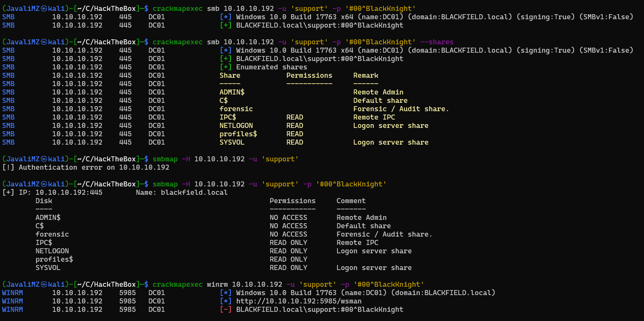Click 'Remote IPC' comment in smbmap output
This screenshot has width=644, height=321.
pyautogui.click(x=358, y=242)
